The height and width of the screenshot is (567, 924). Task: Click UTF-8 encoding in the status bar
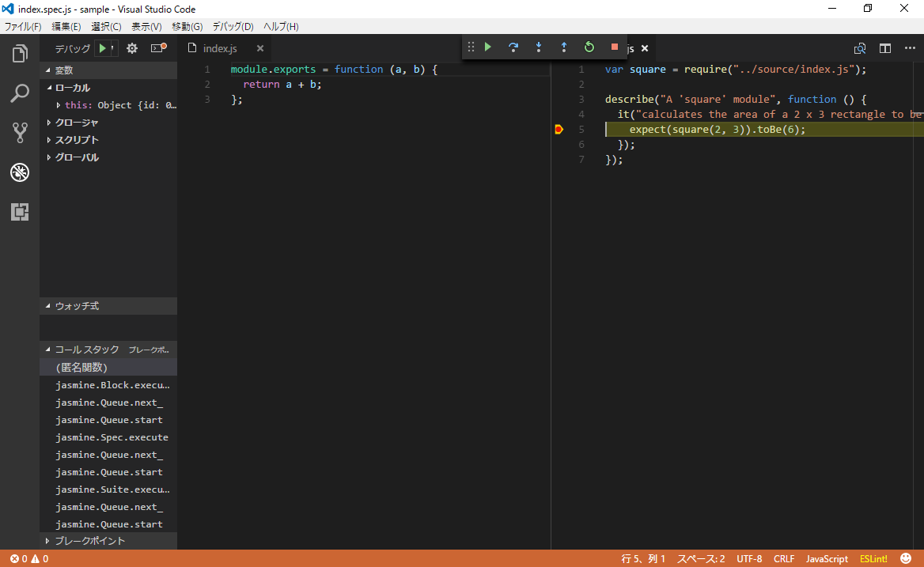(x=748, y=558)
